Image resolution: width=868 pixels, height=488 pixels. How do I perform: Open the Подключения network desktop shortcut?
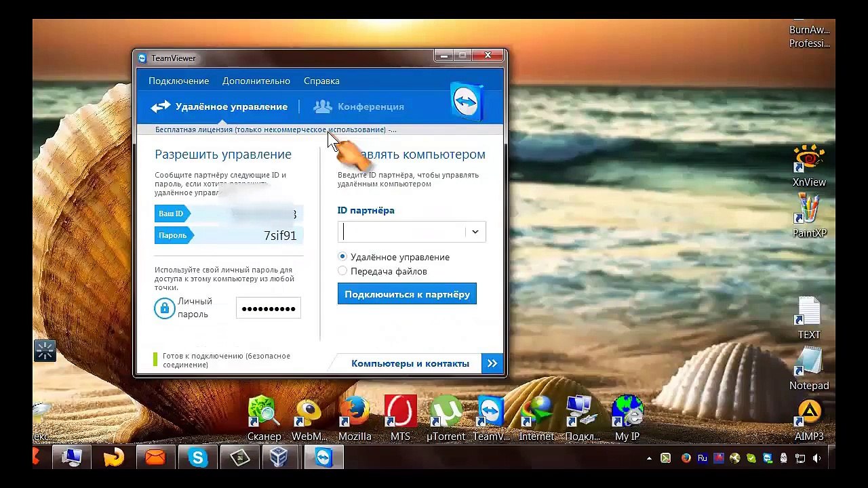coord(582,418)
